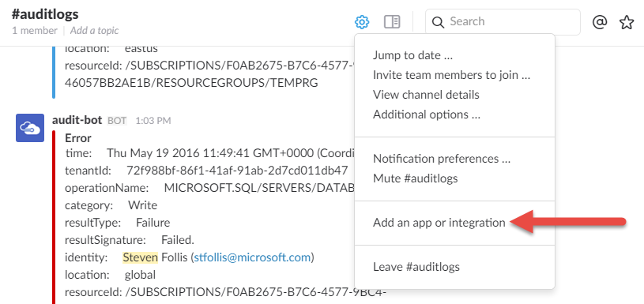Screen dimensions: 644x304
Task: Toggle the channel details sidebar icon
Action: pyautogui.click(x=392, y=22)
